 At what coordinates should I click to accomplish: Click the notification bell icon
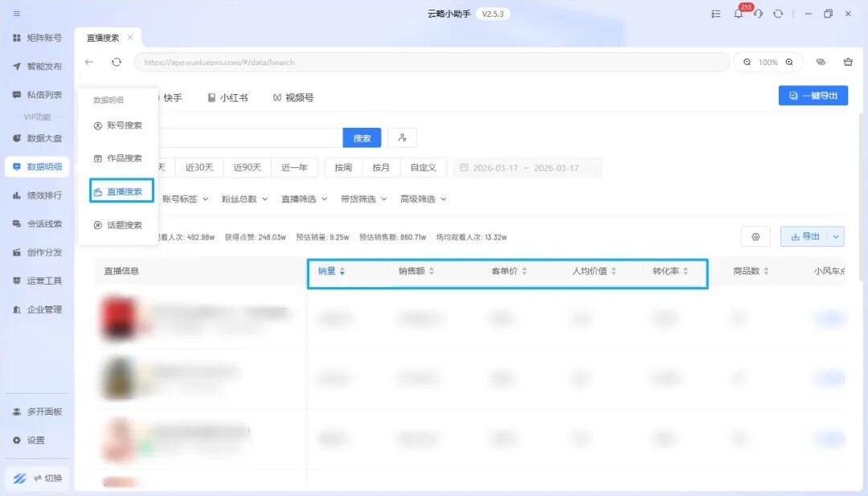click(738, 14)
